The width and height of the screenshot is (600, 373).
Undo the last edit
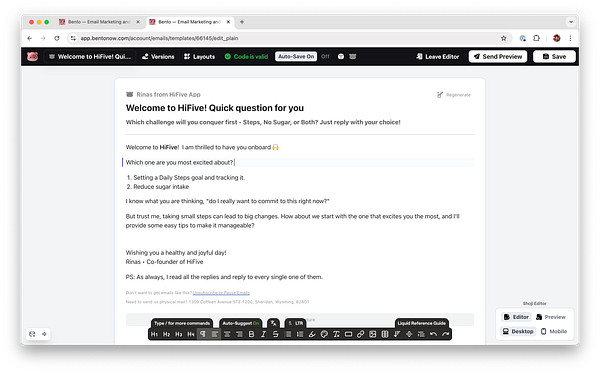click(x=433, y=334)
